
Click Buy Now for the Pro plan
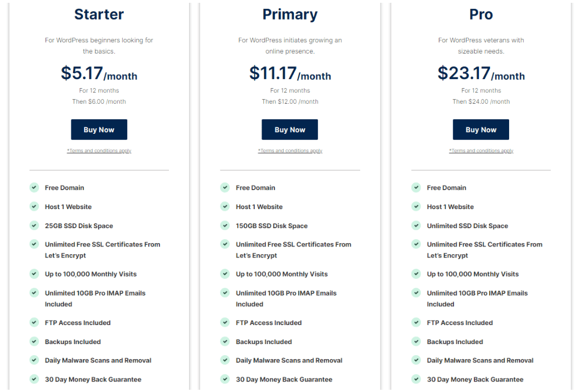[481, 129]
